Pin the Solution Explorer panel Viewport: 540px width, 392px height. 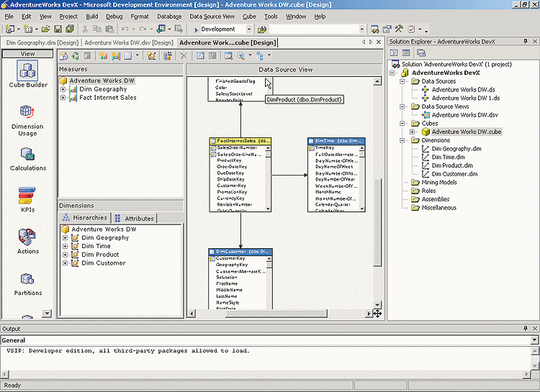coord(526,41)
